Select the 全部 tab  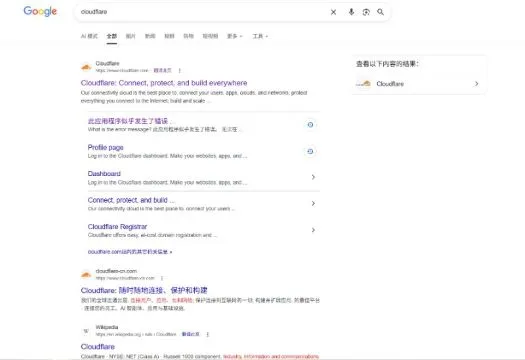(112, 36)
